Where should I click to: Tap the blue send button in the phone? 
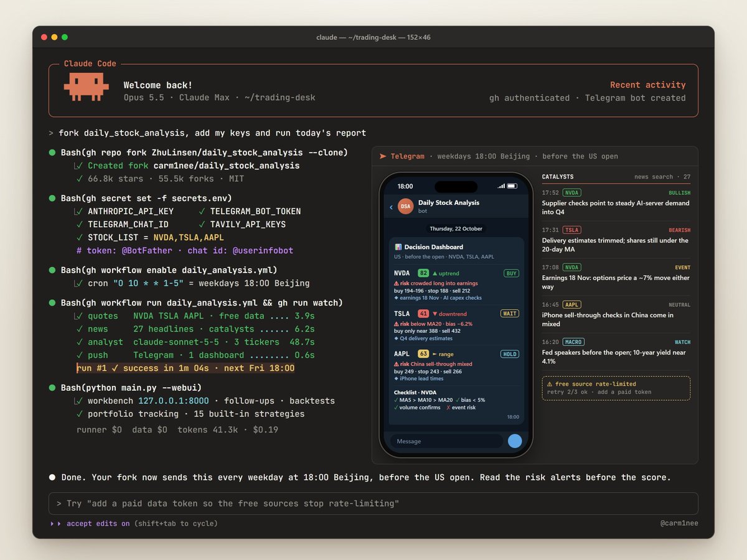click(515, 441)
